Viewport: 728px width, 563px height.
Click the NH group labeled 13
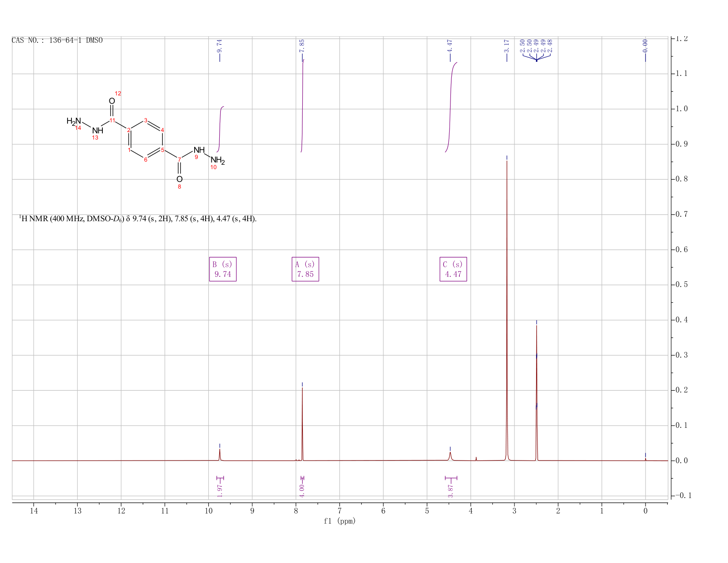coord(98,130)
